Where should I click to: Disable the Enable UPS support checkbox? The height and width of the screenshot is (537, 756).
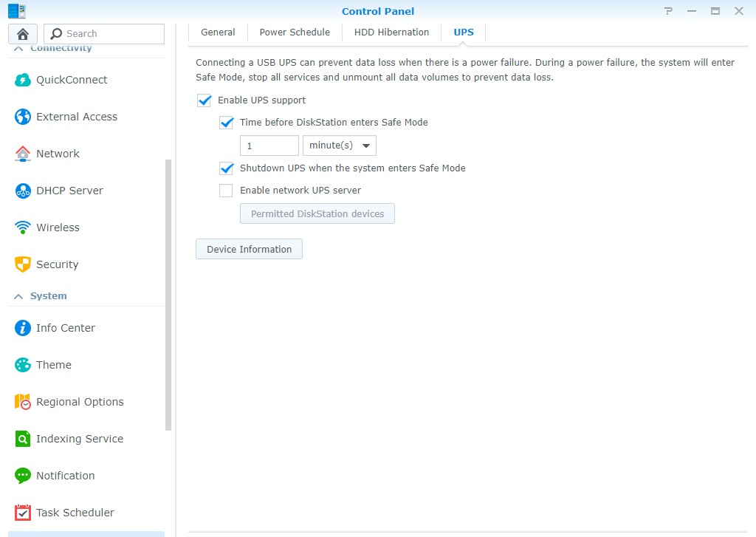click(205, 100)
